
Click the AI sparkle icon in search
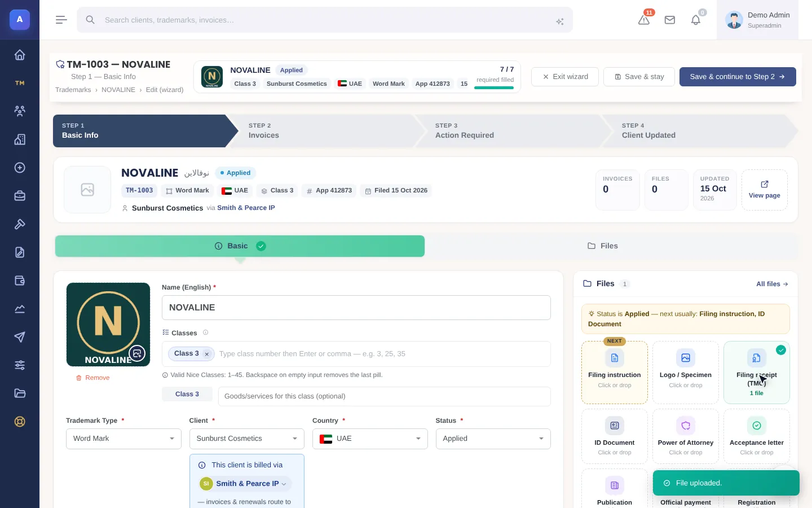pyautogui.click(x=560, y=21)
